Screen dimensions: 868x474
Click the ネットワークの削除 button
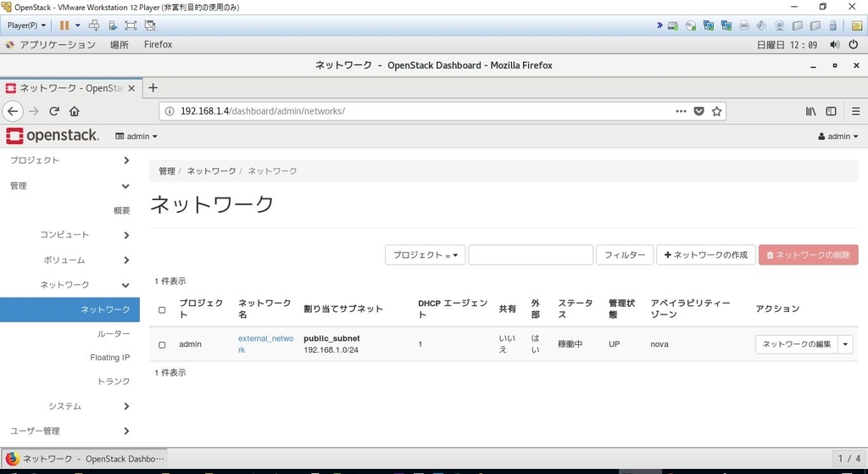click(x=808, y=254)
